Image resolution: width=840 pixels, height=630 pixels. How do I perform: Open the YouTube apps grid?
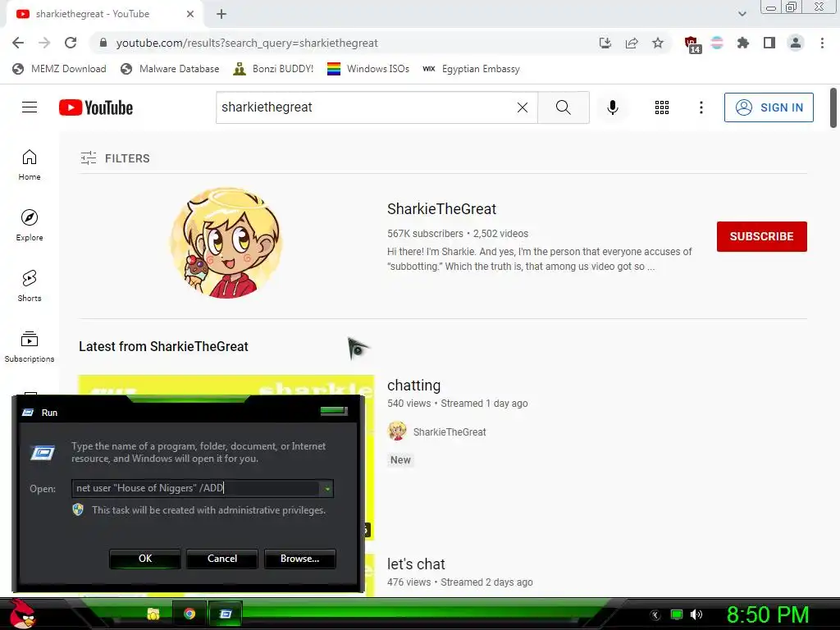[x=662, y=107]
